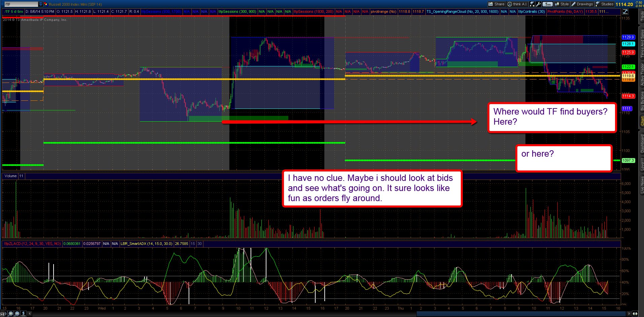
Task: Open Times And Sales side tab
Action: coord(642,43)
